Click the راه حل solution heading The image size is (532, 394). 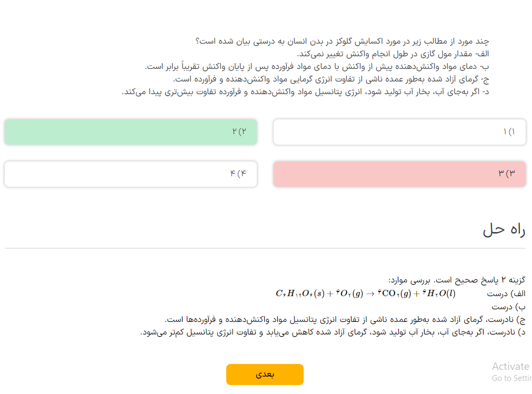point(504,230)
